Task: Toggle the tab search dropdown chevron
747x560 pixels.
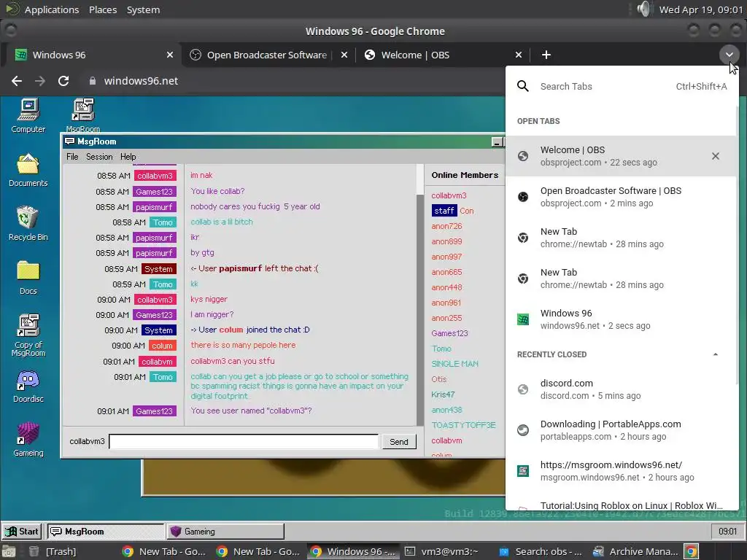Action: click(x=729, y=55)
